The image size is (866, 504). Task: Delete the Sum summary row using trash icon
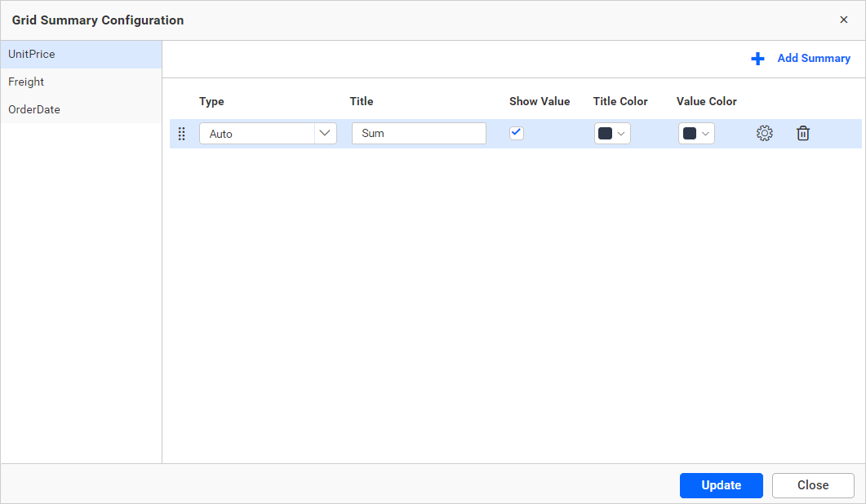coord(803,133)
